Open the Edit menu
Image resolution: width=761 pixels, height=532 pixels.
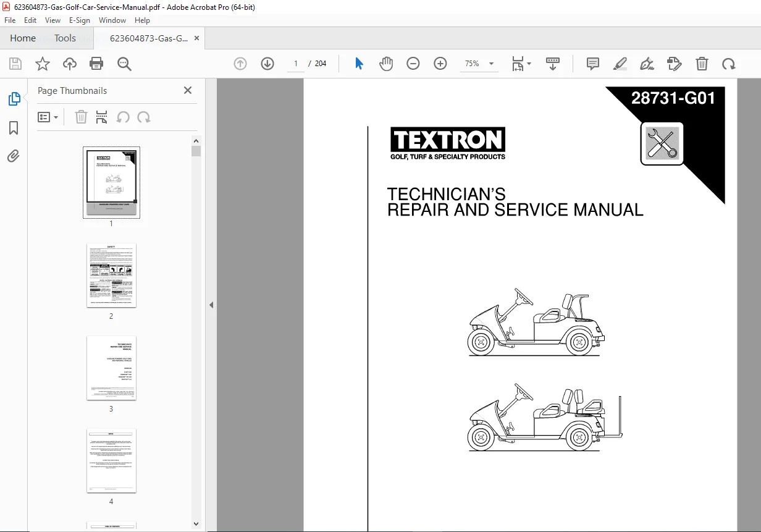[x=30, y=20]
